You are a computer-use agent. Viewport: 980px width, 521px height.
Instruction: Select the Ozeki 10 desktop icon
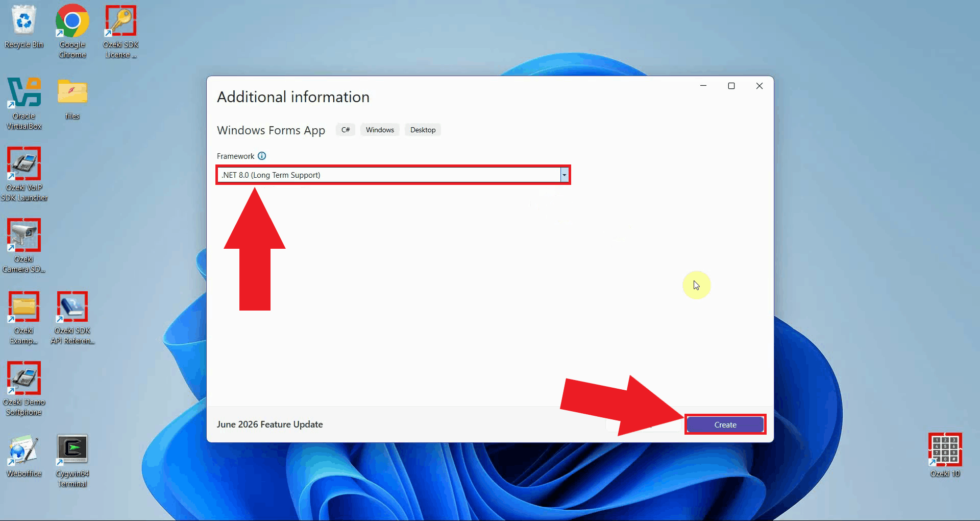point(945,455)
